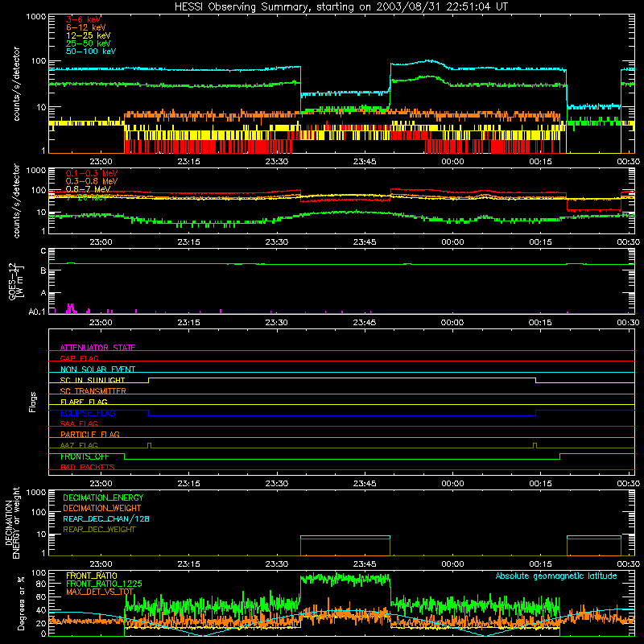Click the ECLIPSE_FLAG label

point(88,413)
